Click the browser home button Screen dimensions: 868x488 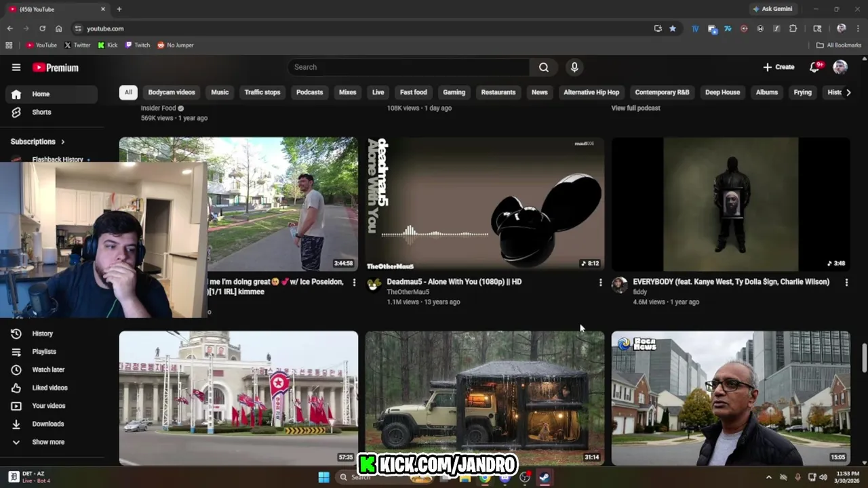click(58, 28)
